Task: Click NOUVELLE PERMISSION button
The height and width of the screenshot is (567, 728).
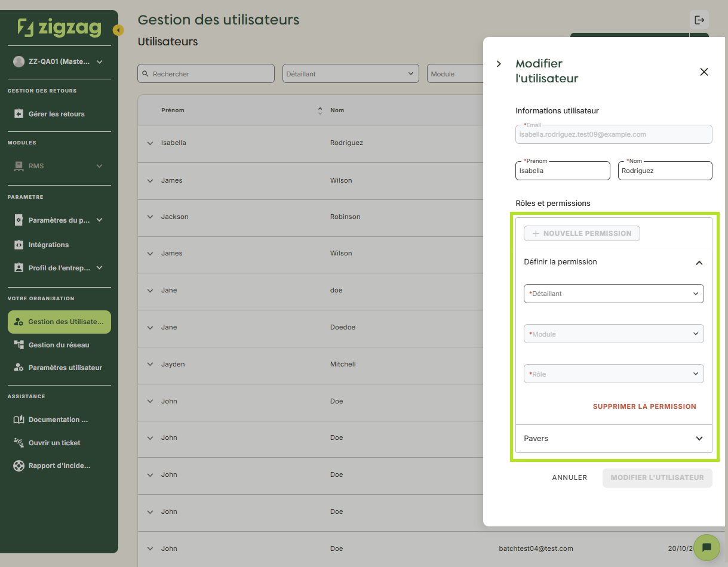Action: tap(582, 233)
